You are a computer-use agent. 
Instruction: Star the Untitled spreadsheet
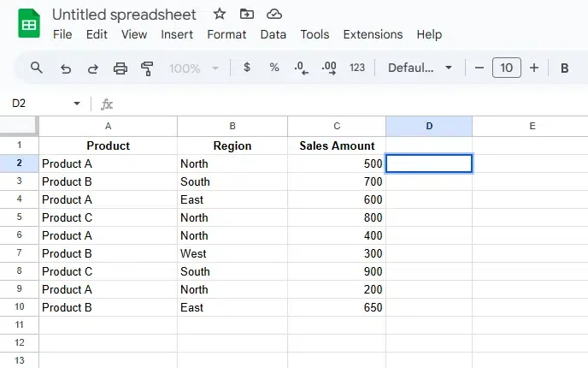(x=220, y=14)
